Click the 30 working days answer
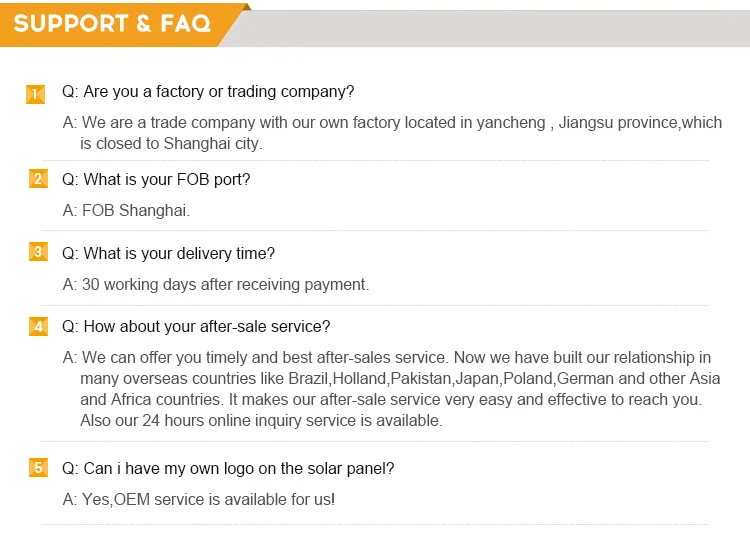 coord(216,285)
